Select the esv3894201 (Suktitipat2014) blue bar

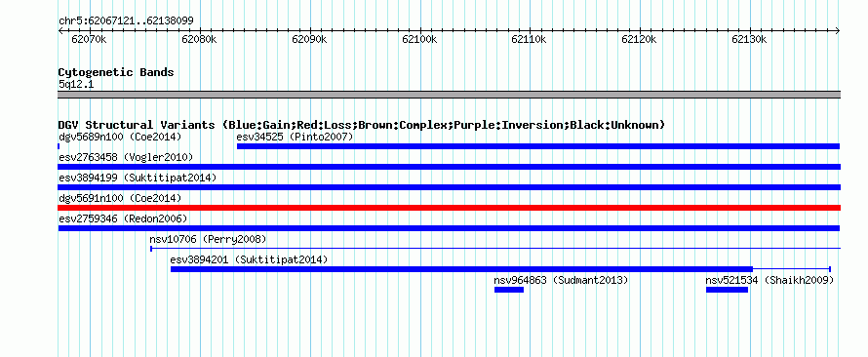tap(461, 269)
